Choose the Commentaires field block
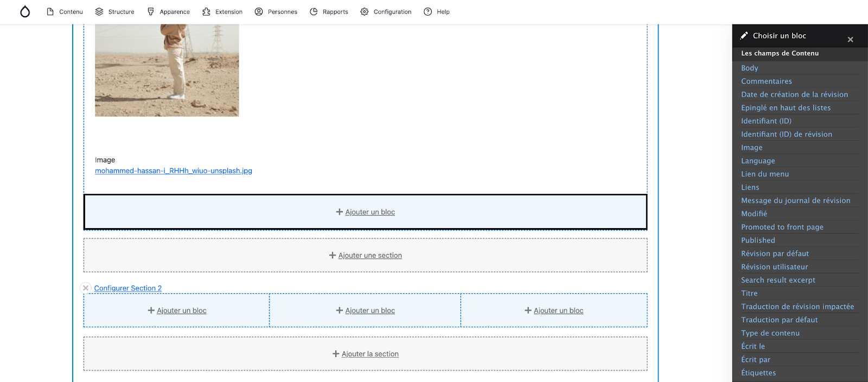 (767, 81)
